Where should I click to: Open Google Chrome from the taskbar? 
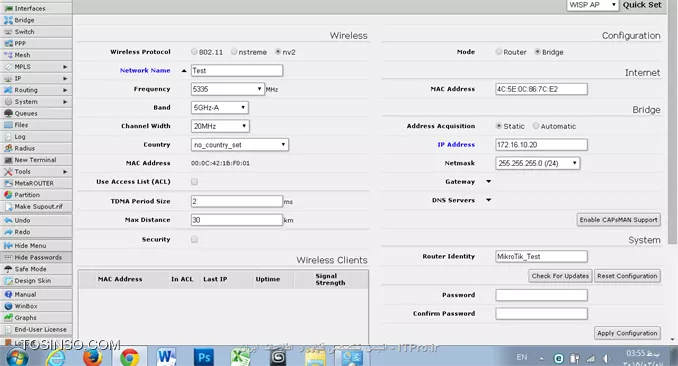pyautogui.click(x=129, y=357)
